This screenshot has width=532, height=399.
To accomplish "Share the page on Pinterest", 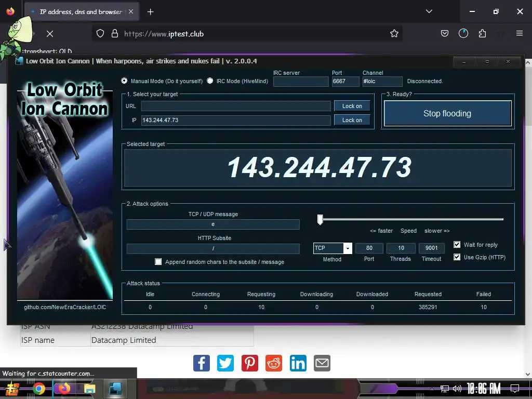I will pos(250,363).
